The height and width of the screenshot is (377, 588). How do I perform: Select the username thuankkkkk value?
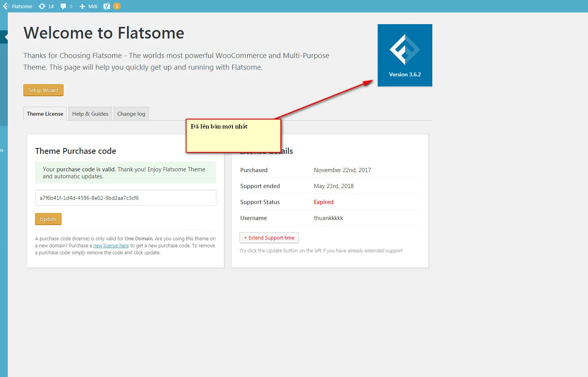329,218
